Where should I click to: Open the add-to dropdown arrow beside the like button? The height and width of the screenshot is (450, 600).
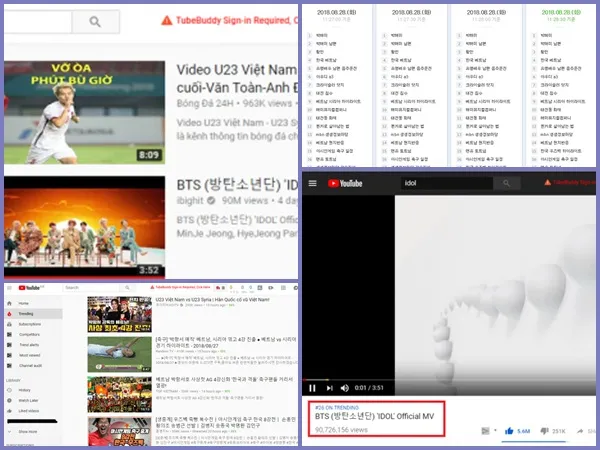[495, 430]
